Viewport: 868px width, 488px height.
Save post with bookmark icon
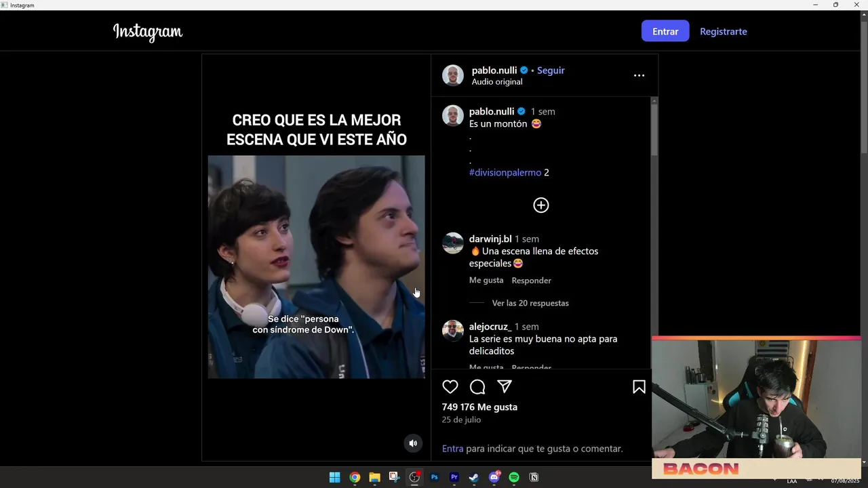639,386
